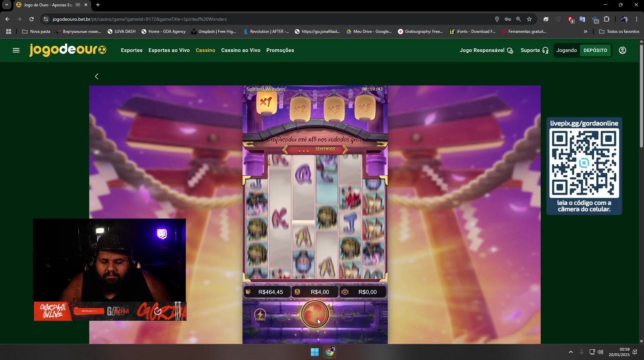Click the jogodeouro logo

point(68,50)
